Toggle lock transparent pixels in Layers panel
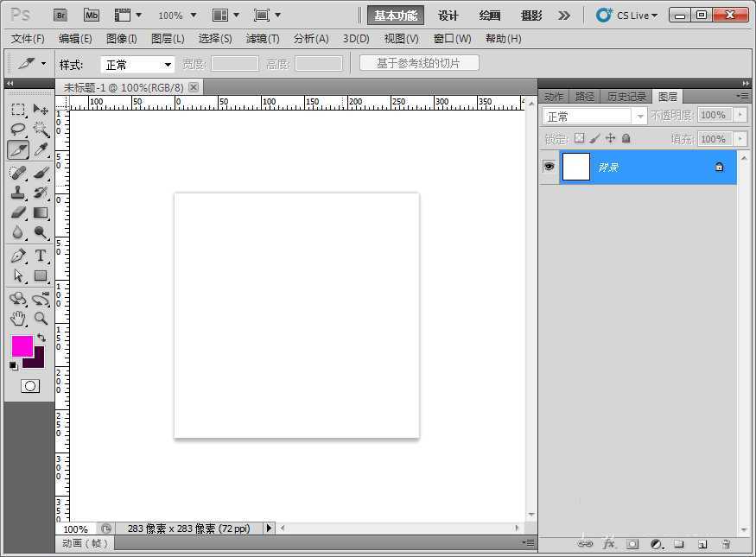 coord(579,138)
